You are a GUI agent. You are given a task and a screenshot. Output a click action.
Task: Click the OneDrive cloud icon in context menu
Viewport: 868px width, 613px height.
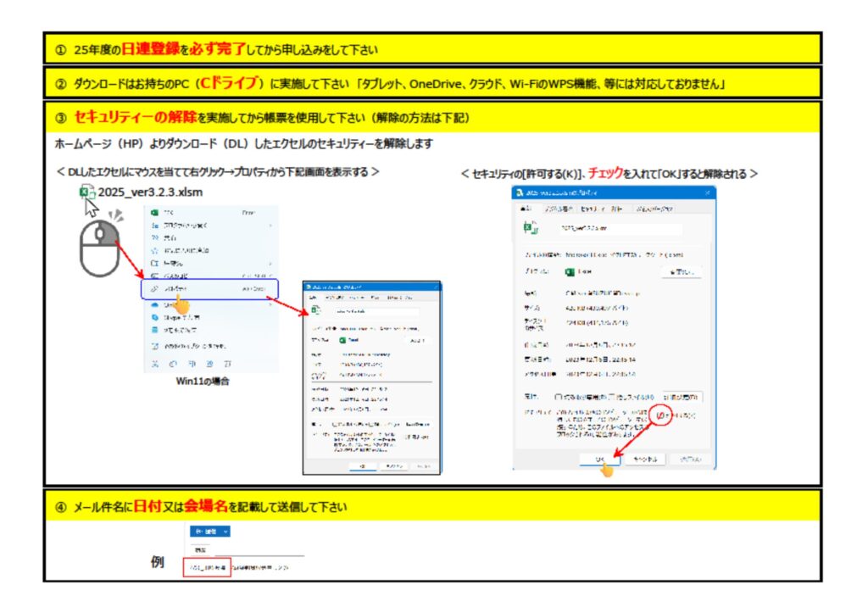154,304
